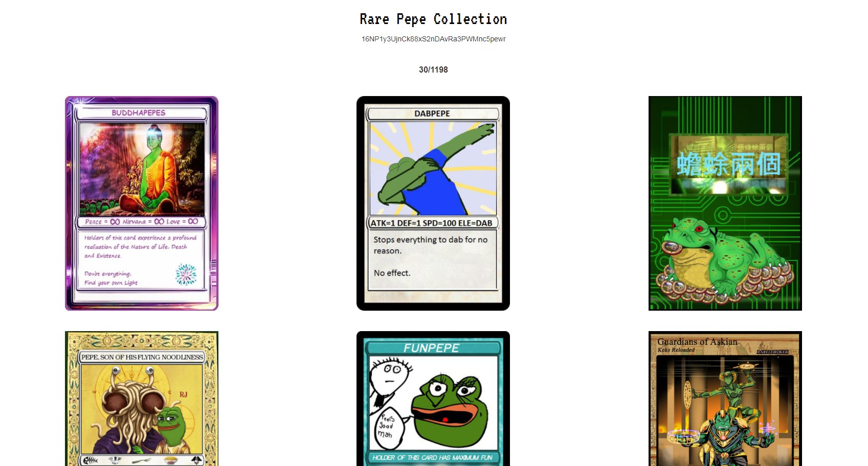Click the Rare Pepe Collection title
Screen dimensions: 868x466
433,19
